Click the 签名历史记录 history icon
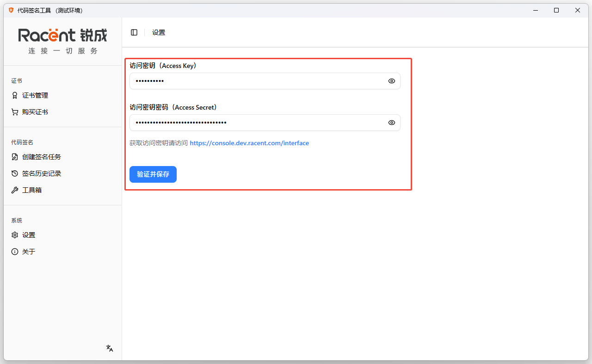Image resolution: width=592 pixels, height=364 pixels. click(x=15, y=173)
